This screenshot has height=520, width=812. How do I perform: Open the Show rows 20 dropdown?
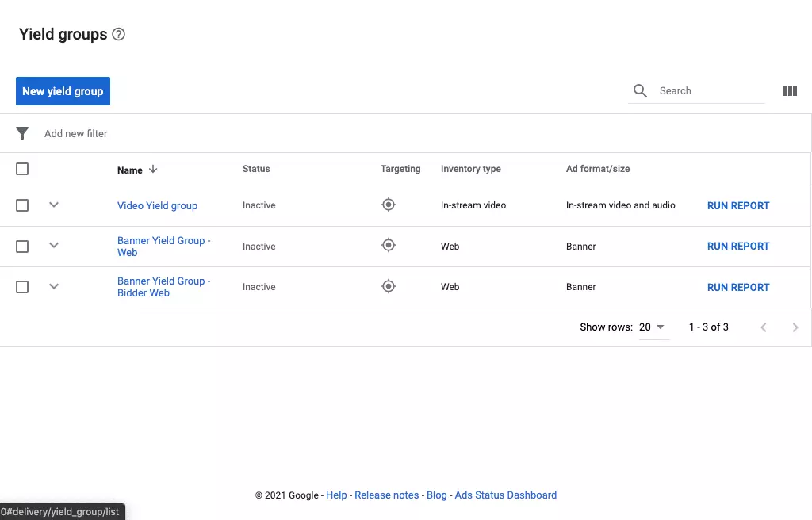coord(653,327)
